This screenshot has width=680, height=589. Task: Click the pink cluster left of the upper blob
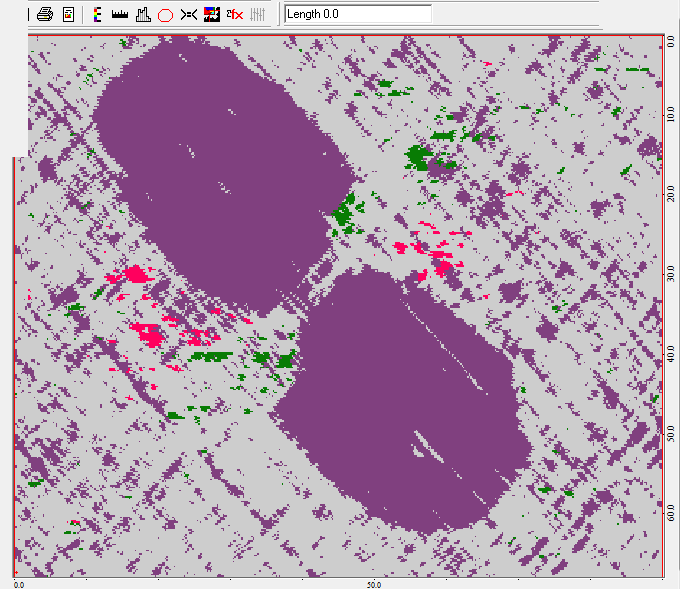(x=130, y=274)
